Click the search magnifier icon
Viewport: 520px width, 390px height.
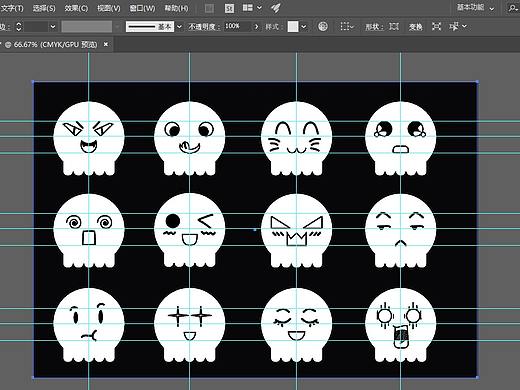[x=513, y=8]
